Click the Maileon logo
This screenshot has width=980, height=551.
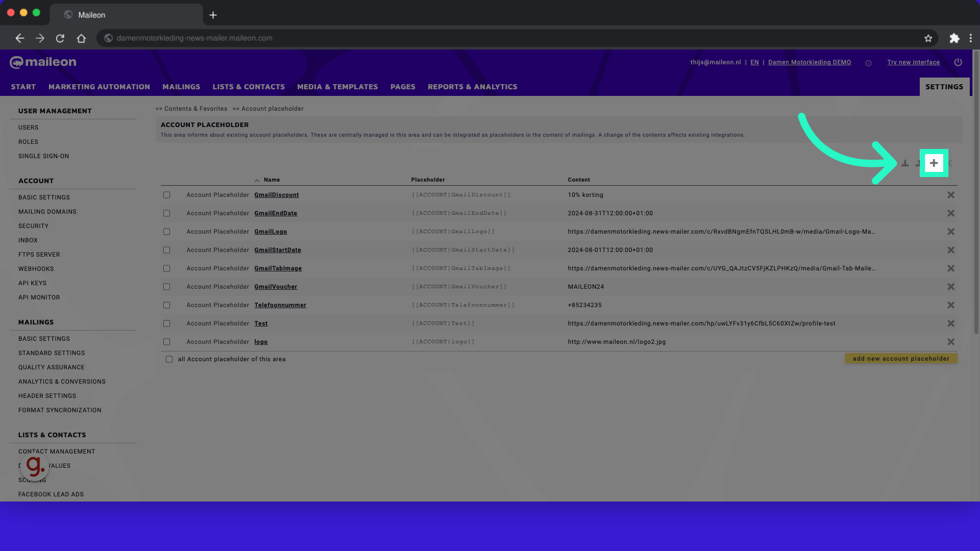[43, 62]
